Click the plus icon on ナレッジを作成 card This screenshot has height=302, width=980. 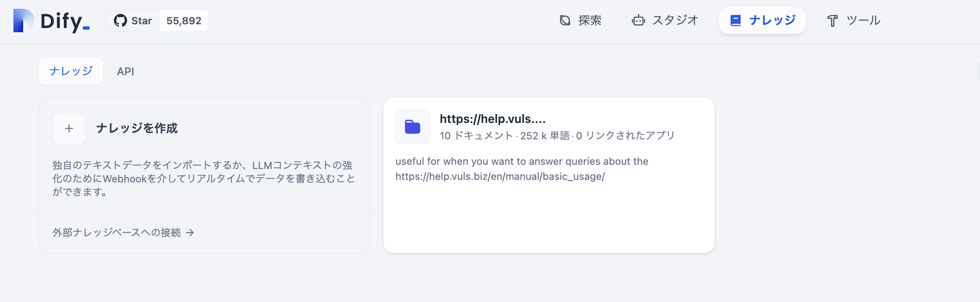[68, 128]
